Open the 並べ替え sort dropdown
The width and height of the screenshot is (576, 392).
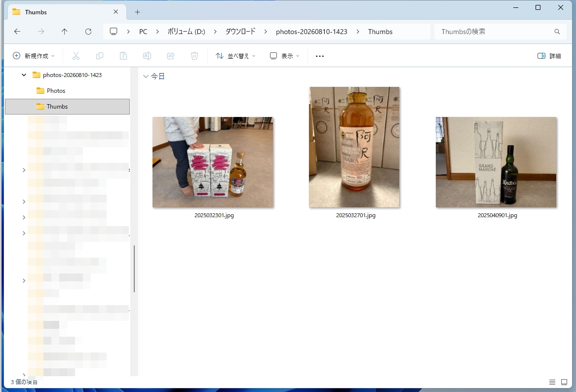pyautogui.click(x=235, y=56)
